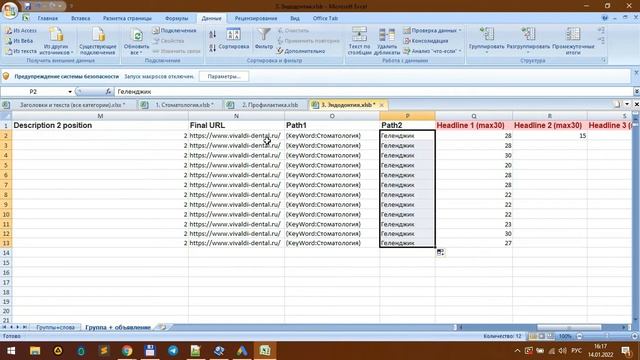The width and height of the screenshot is (640, 360).
Task: Select column Q header
Action: (x=474, y=116)
